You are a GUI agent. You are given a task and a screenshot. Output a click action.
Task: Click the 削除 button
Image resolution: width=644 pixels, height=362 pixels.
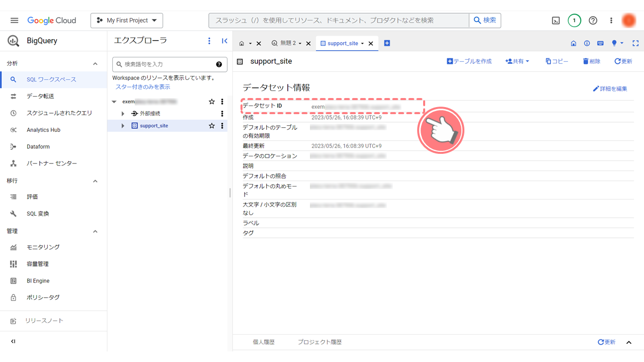592,61
